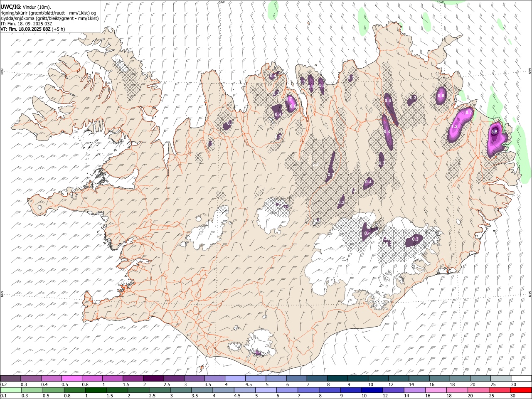Viewport: 532px width, 399px height.
Task: Click the 20W longitude label
Action: point(221,2)
